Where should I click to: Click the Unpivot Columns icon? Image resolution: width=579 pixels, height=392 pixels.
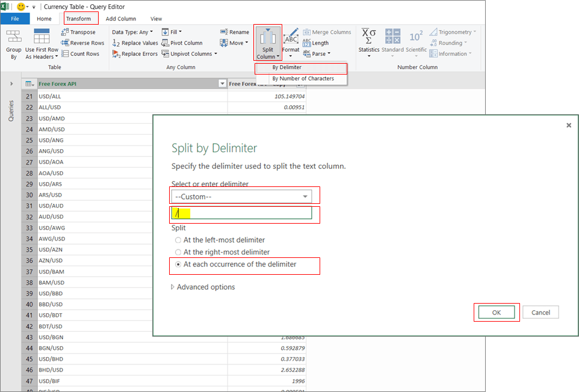tap(165, 54)
